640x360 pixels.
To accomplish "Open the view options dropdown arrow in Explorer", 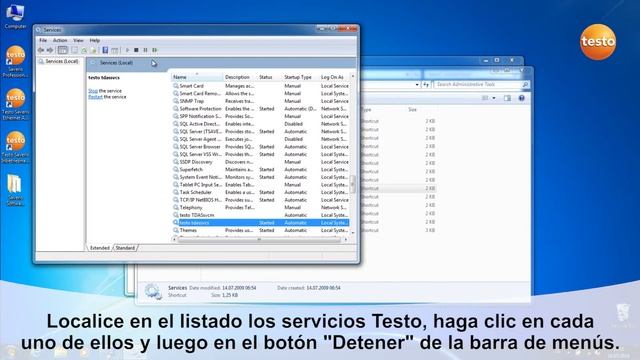I will 494,98.
